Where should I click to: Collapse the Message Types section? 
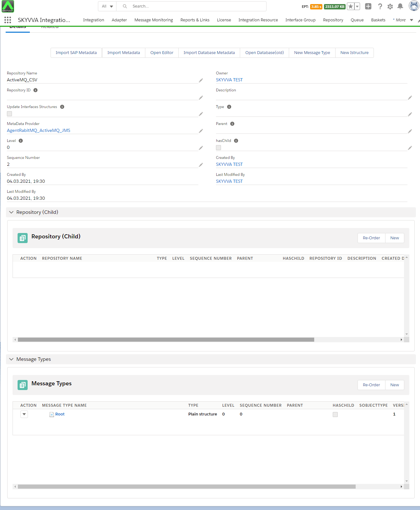tap(11, 359)
